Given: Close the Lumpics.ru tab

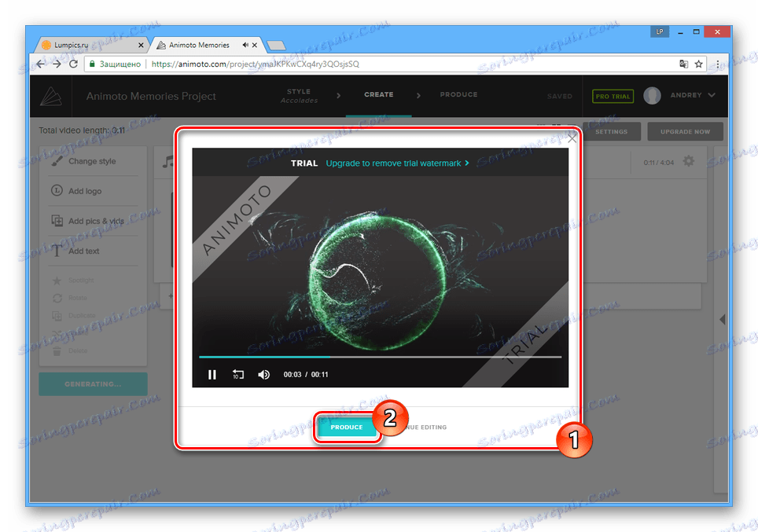Looking at the screenshot, I should pyautogui.click(x=141, y=45).
